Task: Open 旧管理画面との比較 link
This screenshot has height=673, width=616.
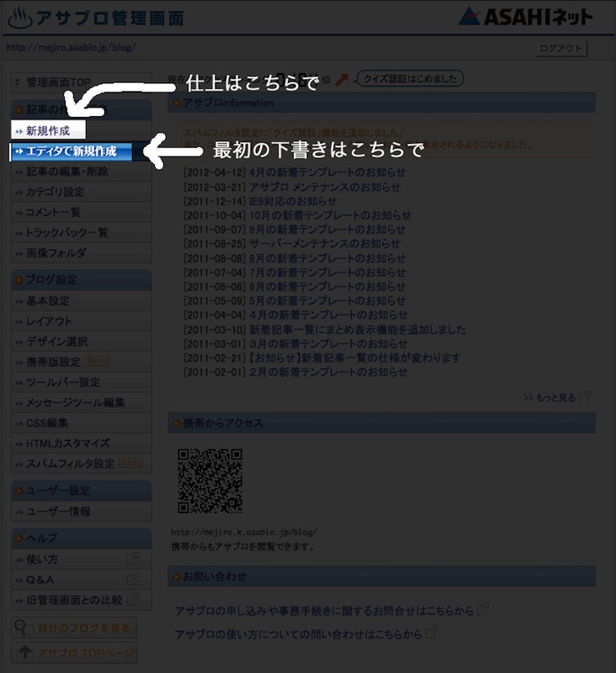Action: pos(82,600)
